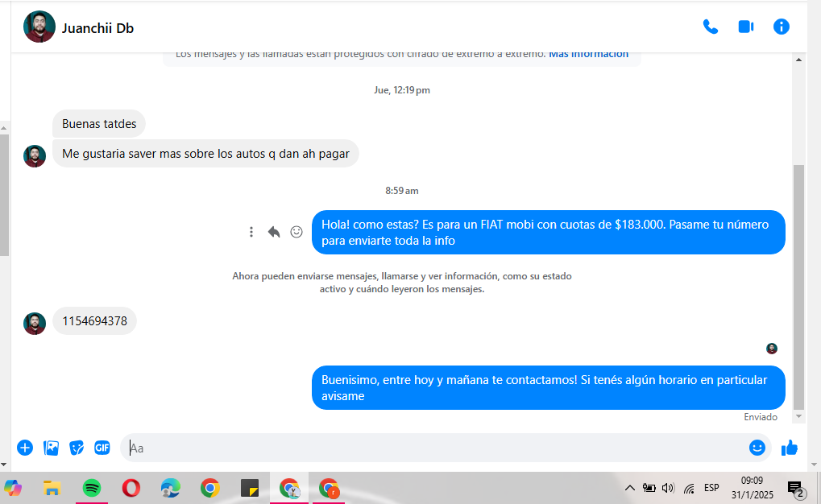Click the small seen-by avatar indicator

pyautogui.click(x=772, y=349)
